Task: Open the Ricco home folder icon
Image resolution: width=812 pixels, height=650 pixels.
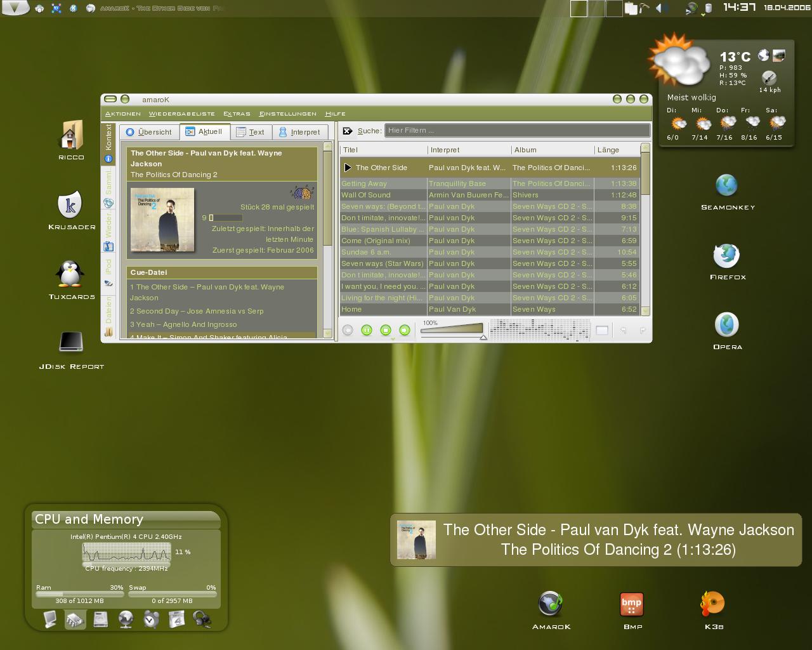Action: click(x=71, y=140)
